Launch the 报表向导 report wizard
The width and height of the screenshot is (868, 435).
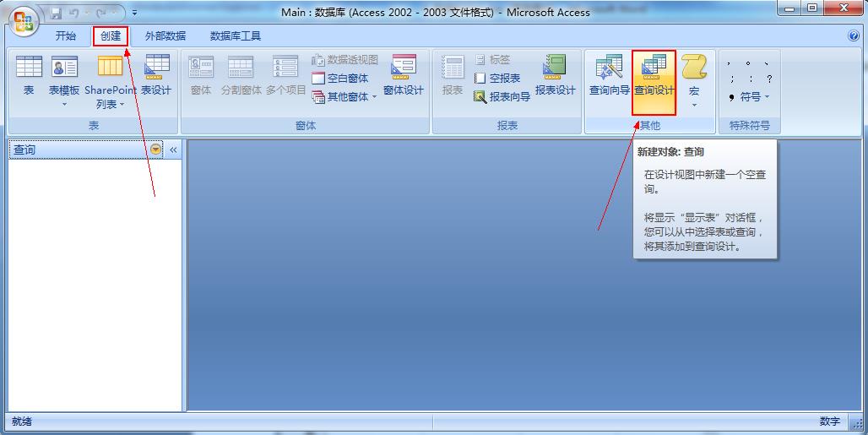click(502, 97)
